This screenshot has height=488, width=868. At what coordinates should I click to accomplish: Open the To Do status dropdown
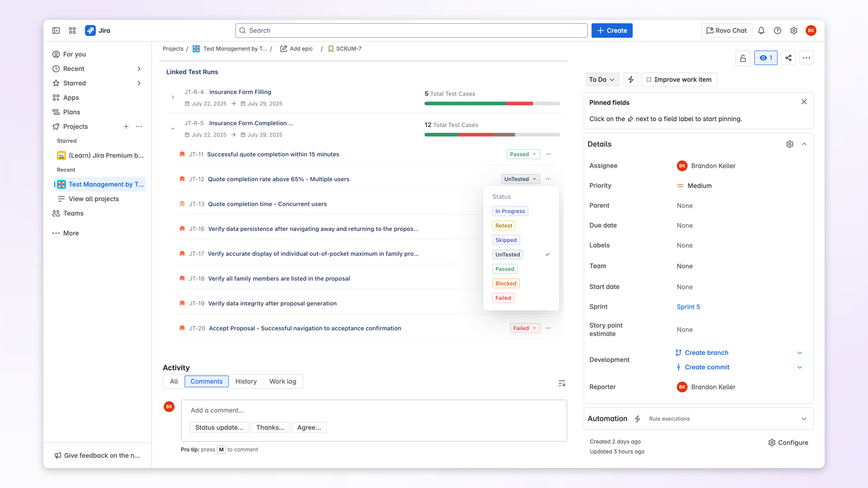click(602, 80)
